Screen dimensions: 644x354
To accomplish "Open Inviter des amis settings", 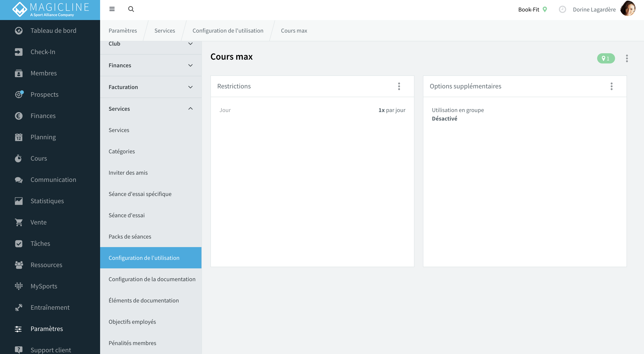I will tap(151, 173).
